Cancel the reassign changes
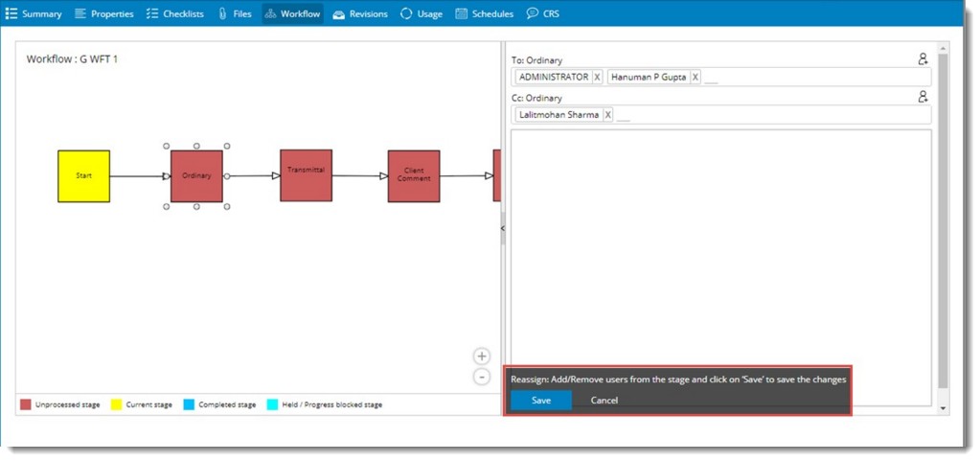This screenshot has width=980, height=461. coord(604,401)
